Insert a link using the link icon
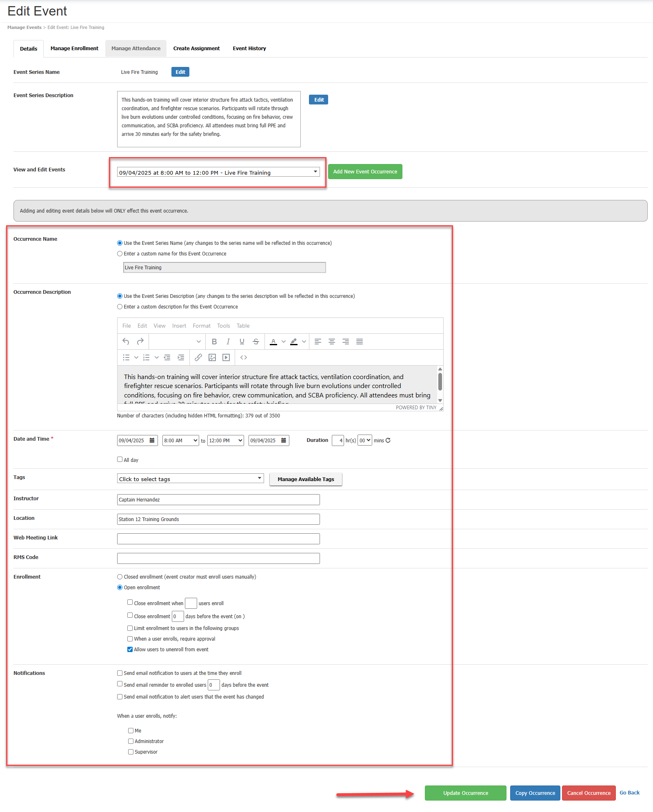 tap(199, 357)
